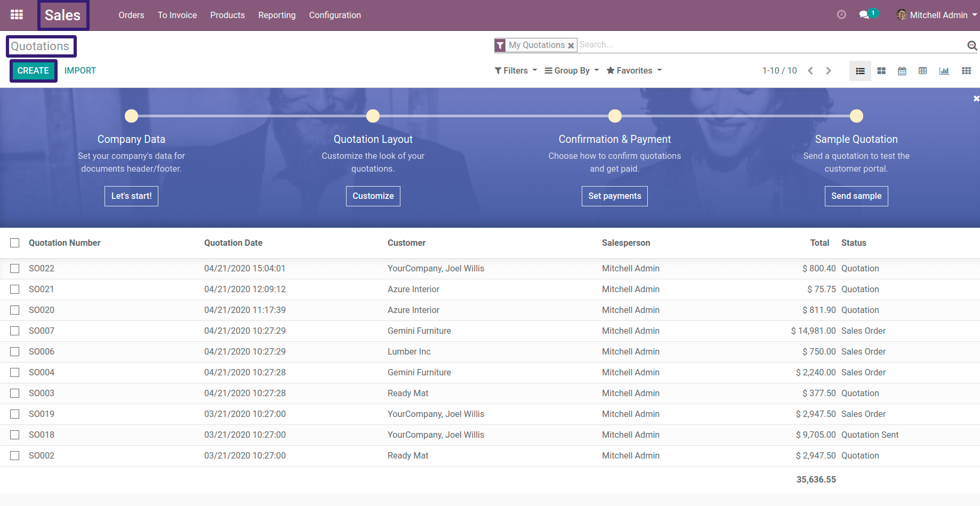980x506 pixels.
Task: Click the Sample Quotation step circle
Action: pos(856,116)
